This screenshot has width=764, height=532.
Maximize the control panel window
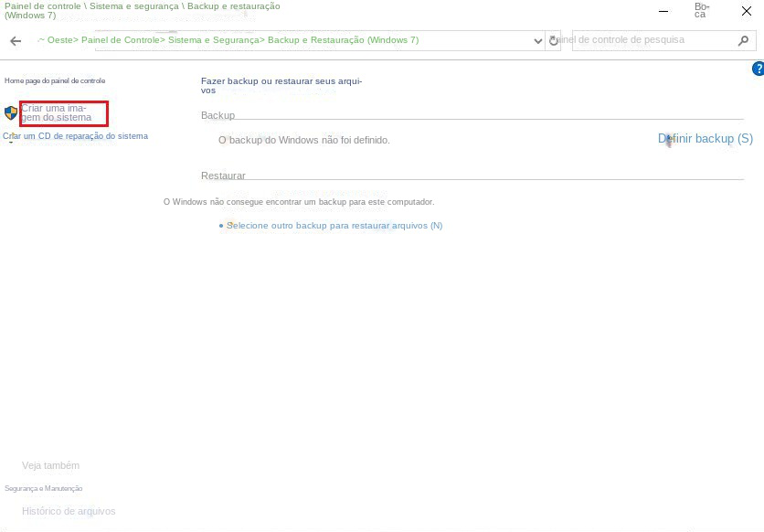click(x=701, y=11)
